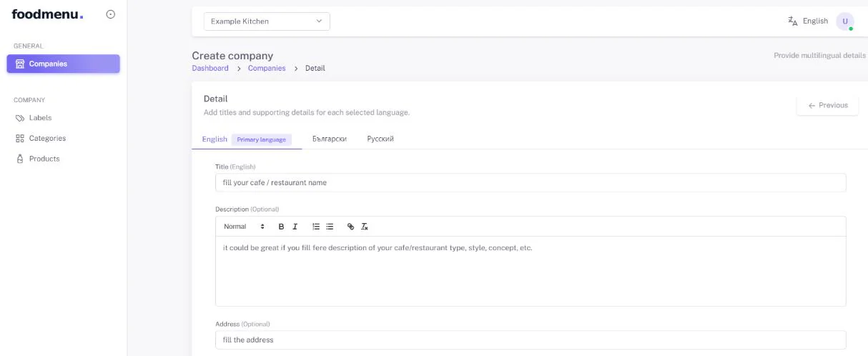
Task: Click the Provide multilingual details text
Action: pyautogui.click(x=820, y=55)
